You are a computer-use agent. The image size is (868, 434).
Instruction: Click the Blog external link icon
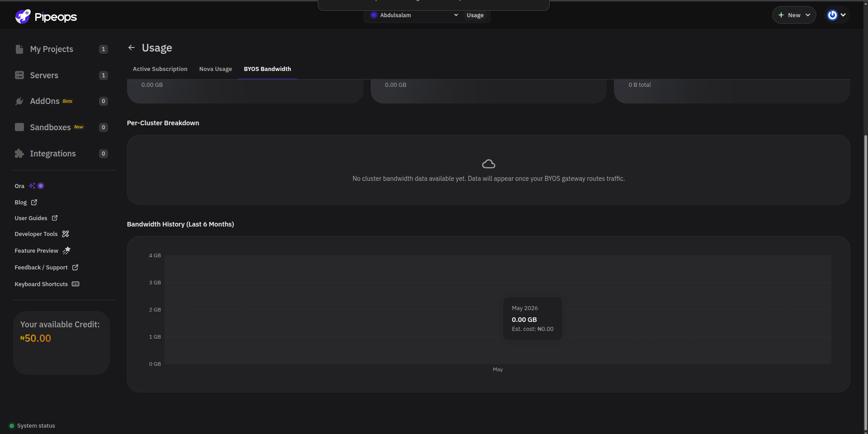pyautogui.click(x=34, y=202)
